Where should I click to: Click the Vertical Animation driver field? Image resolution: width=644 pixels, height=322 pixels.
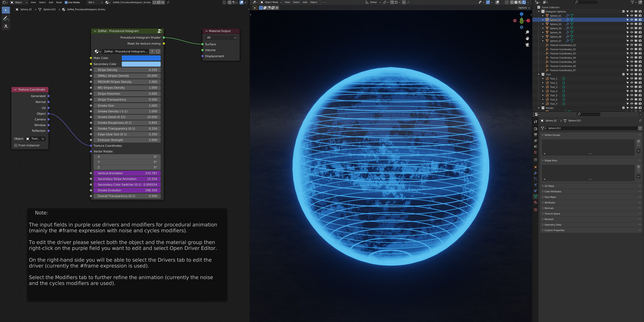click(127, 173)
